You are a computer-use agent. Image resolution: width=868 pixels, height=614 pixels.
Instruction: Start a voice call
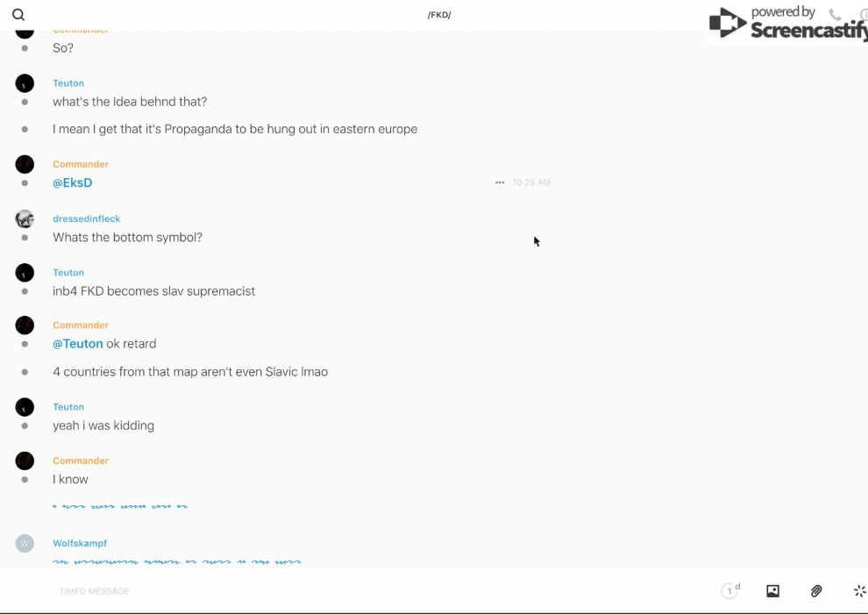(x=835, y=15)
